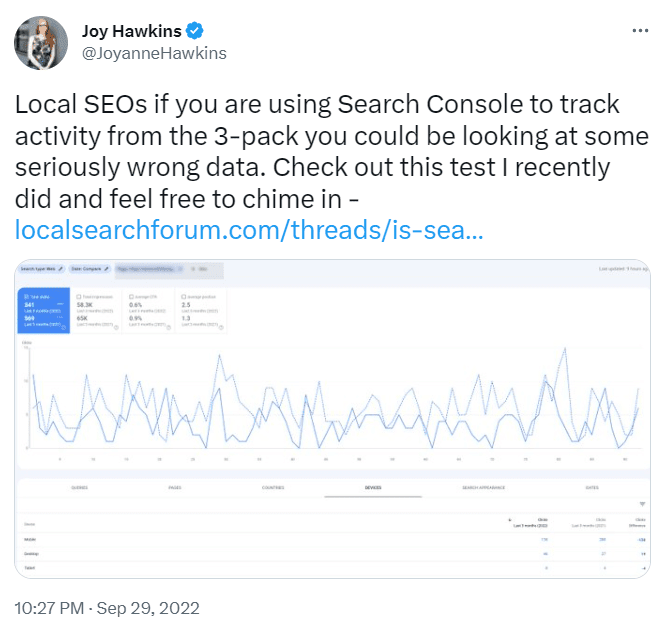Image resolution: width=663 pixels, height=637 pixels.
Task: Click the pencil icon on Date: Compare chip
Action: (106, 269)
